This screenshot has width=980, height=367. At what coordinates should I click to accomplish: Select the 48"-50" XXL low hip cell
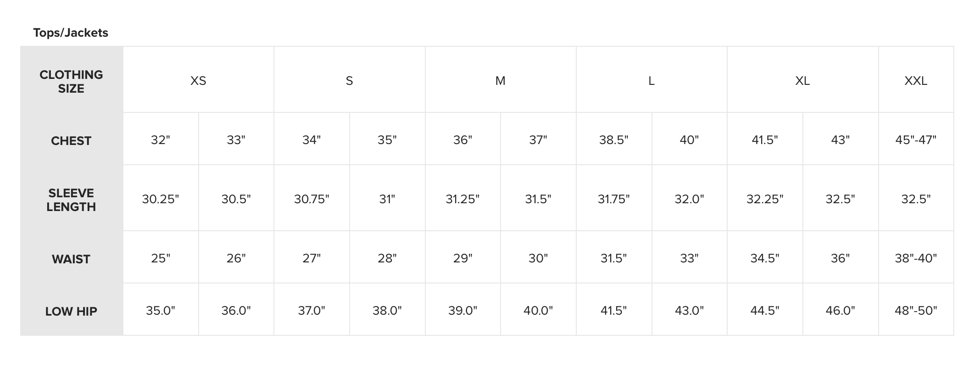(916, 311)
